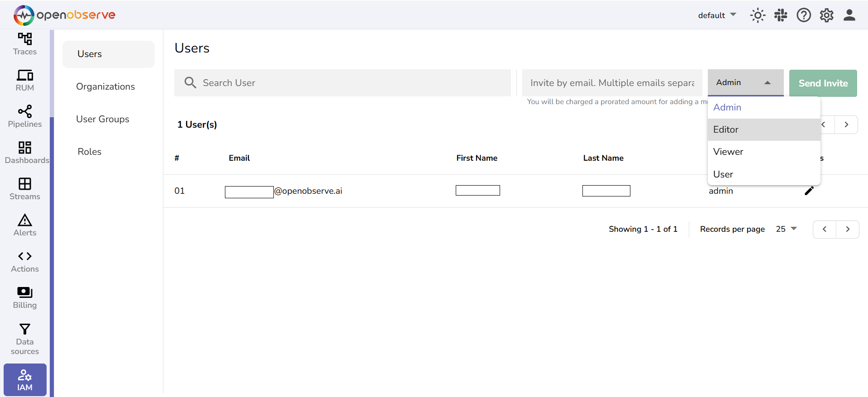Viewport: 868px width, 397px height.
Task: Open the Actions page
Action: (25, 262)
